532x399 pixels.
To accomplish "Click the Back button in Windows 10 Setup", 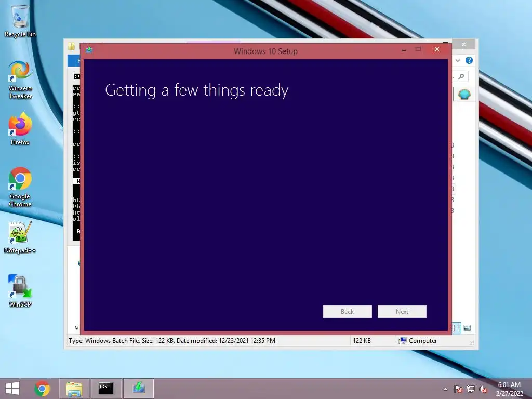I will click(347, 312).
